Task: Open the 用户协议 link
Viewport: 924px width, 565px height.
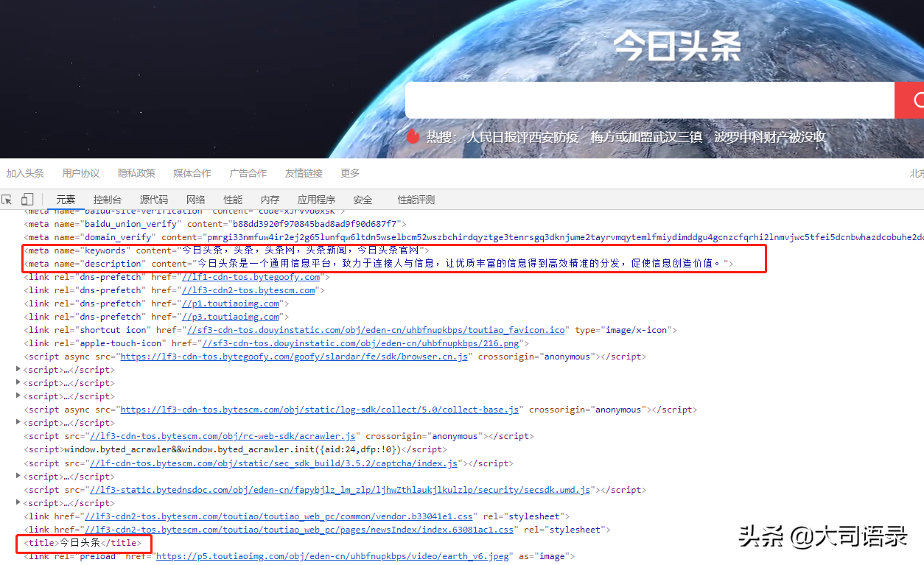Action: [x=81, y=173]
